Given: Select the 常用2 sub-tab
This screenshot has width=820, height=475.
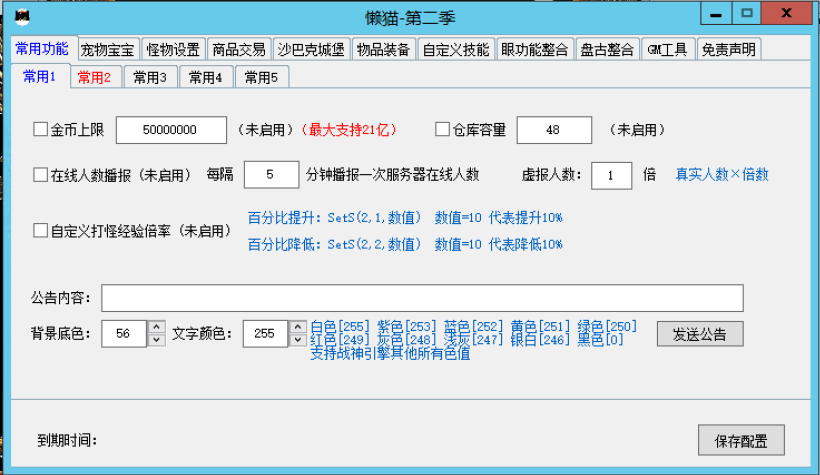Looking at the screenshot, I should pyautogui.click(x=95, y=77).
